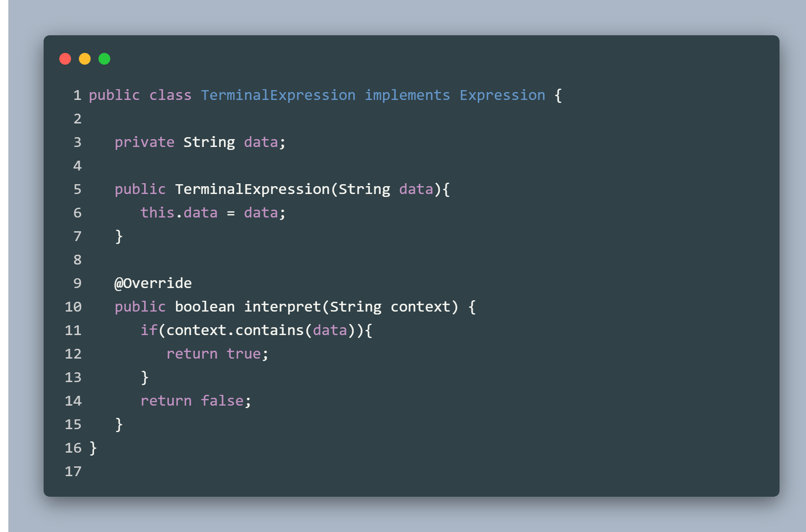Click the @Override annotation
The width and height of the screenshot is (806, 532).
153,283
